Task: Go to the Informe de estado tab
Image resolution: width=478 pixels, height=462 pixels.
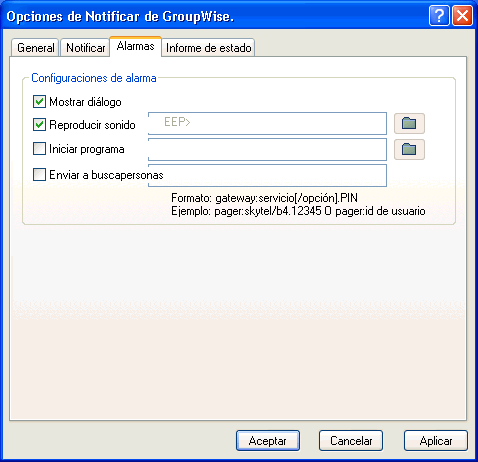Action: click(209, 48)
